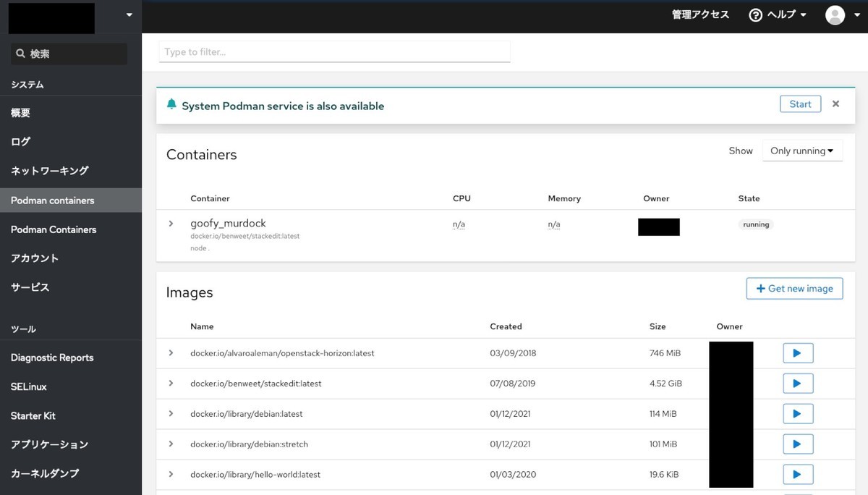Click the sidebar 検索 search box
The height and width of the screenshot is (495, 868).
(69, 54)
